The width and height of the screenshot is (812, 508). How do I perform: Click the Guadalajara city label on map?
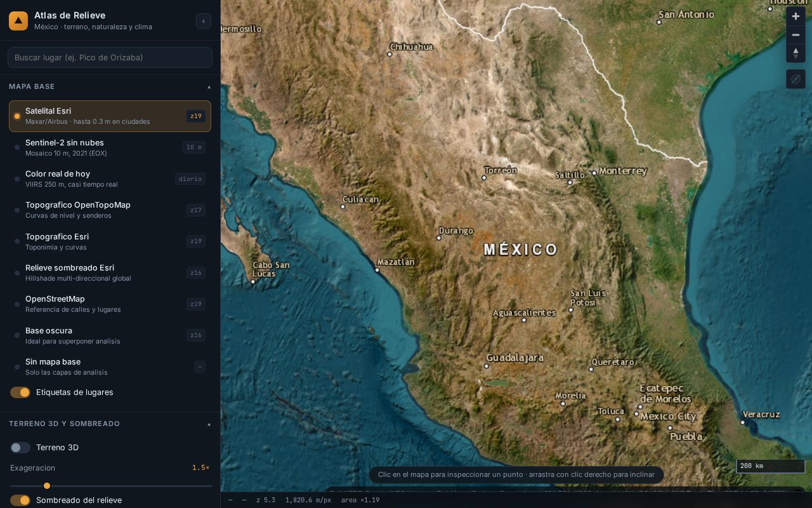514,358
